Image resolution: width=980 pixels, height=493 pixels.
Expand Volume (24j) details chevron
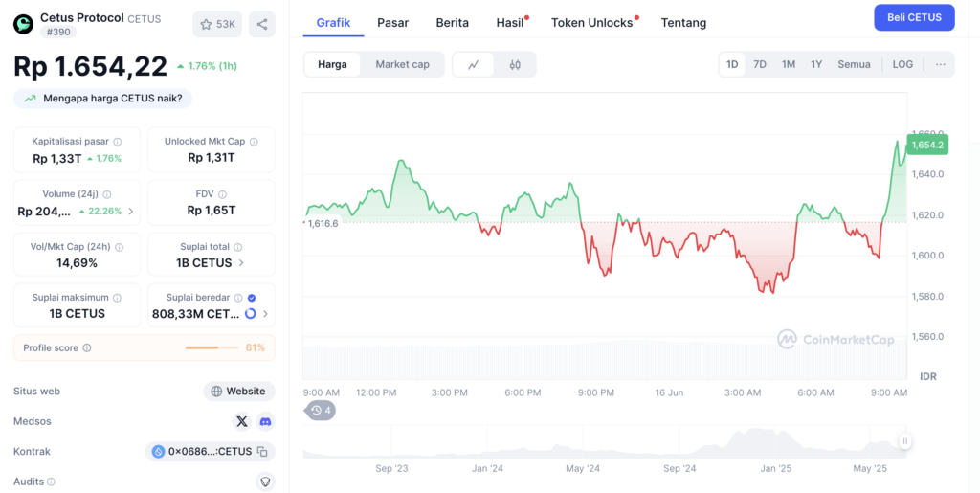coord(130,212)
